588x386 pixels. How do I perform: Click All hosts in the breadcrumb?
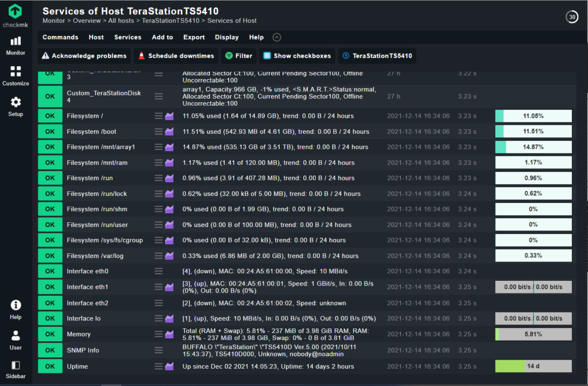pyautogui.click(x=121, y=21)
